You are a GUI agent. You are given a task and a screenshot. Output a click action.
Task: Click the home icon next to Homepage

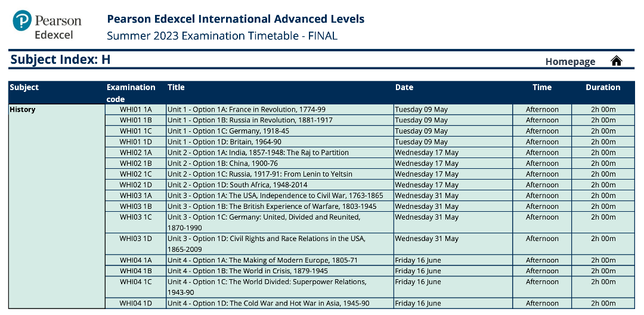[x=616, y=61]
